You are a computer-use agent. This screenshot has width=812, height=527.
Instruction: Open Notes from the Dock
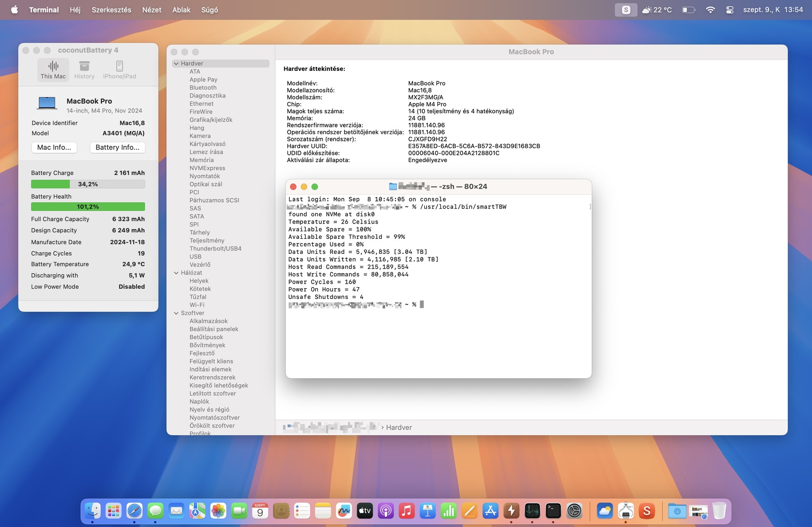coord(323,511)
